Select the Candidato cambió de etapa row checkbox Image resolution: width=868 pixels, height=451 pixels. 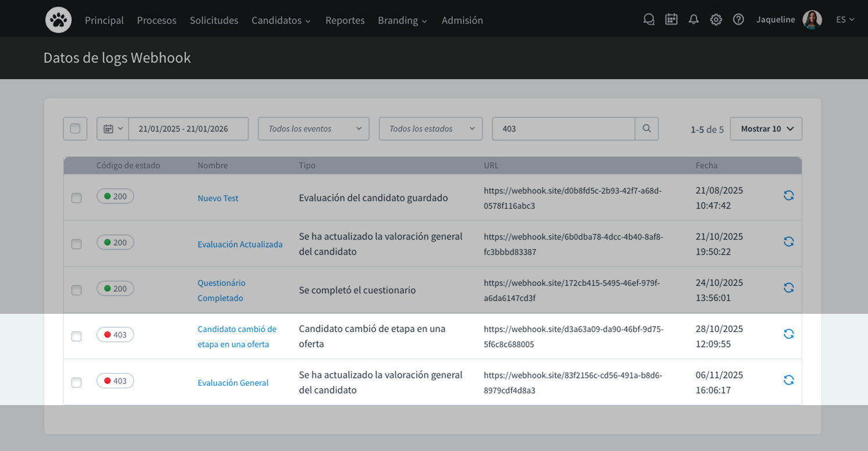[76, 337]
